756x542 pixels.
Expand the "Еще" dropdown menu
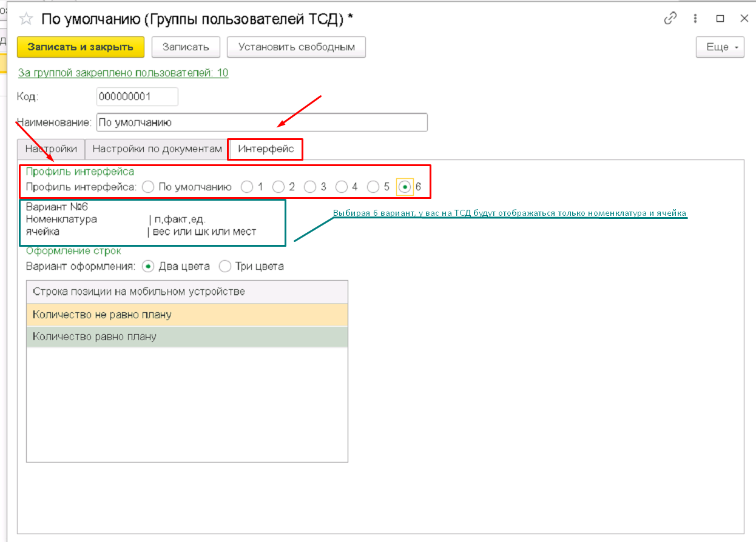coord(720,47)
